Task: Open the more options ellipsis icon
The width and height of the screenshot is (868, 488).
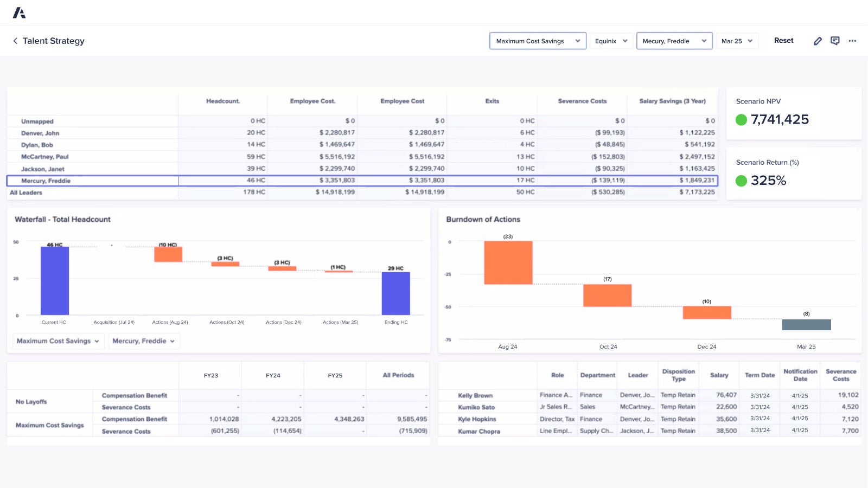Action: [x=852, y=41]
